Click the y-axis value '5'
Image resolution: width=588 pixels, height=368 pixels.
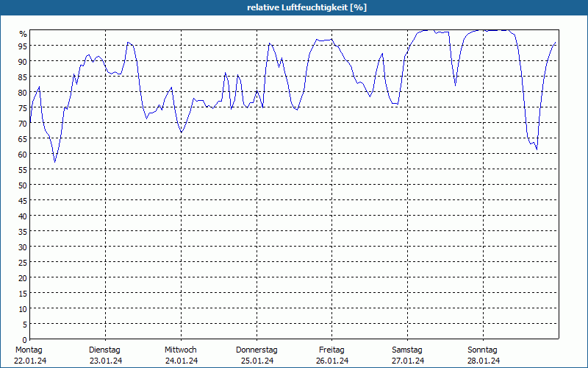[x=25, y=325]
